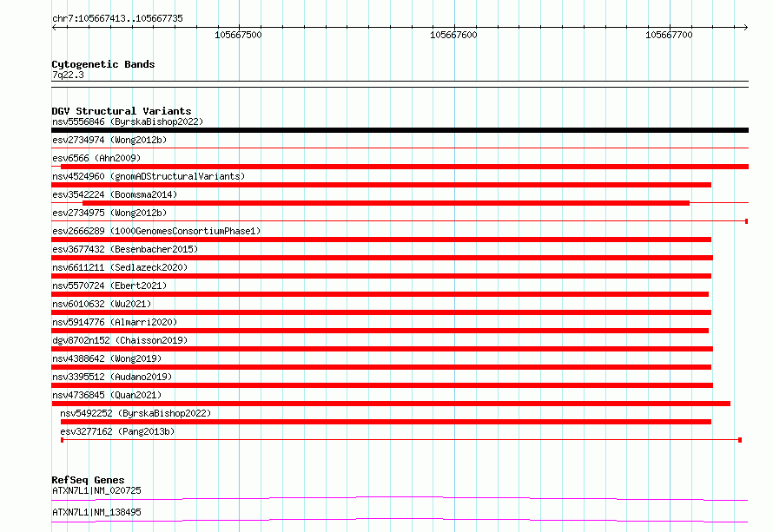
Task: Open nsv4524960 (gnomADStructuralVariants) label
Action: 149,176
